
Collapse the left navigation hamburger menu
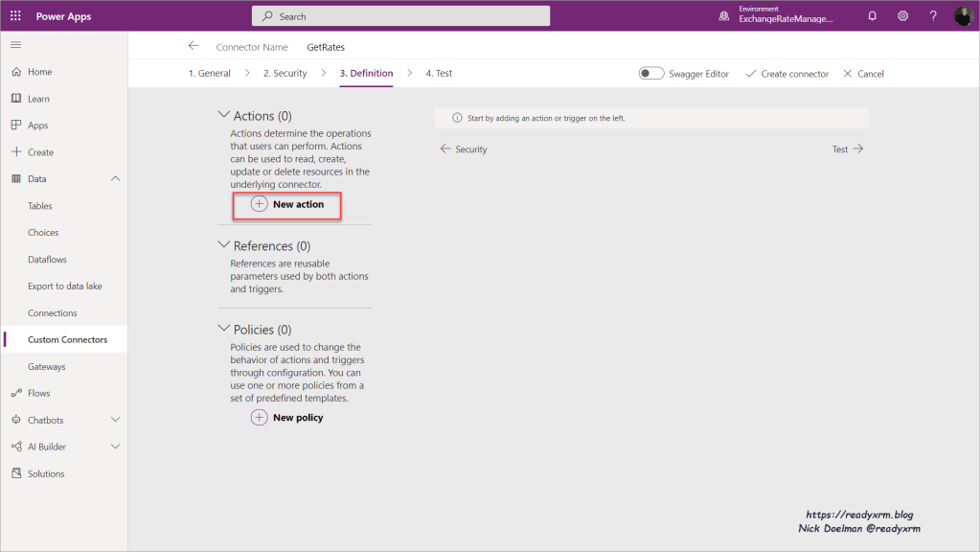pyautogui.click(x=15, y=45)
